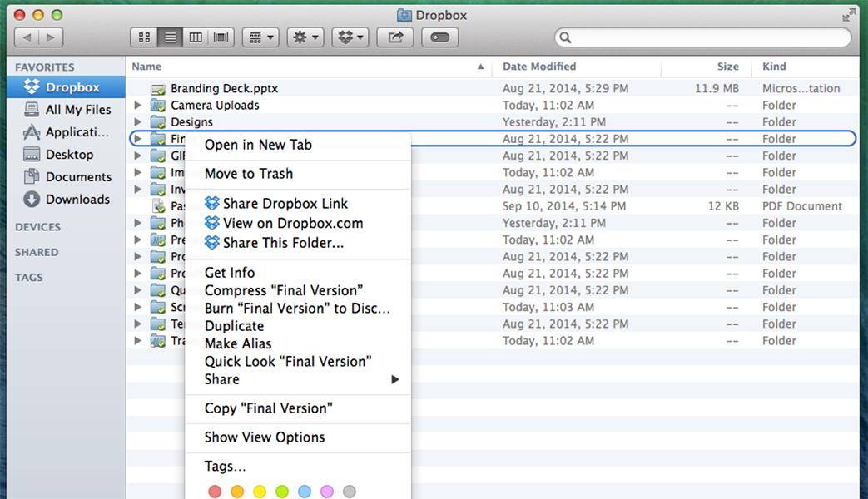Switch to list view in toolbar
The height and width of the screenshot is (499, 868).
point(170,37)
